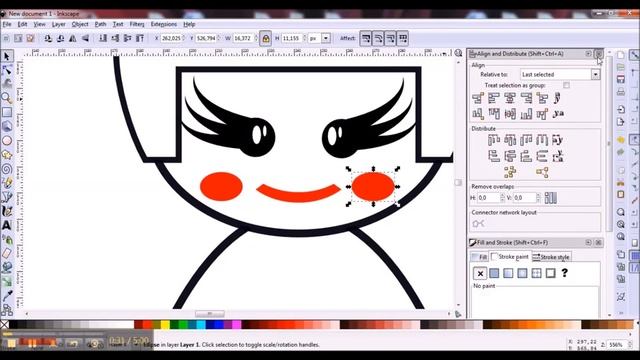Screen dimensions: 640x360
Task: Select the Spiral tool
Action: pos(7,169)
